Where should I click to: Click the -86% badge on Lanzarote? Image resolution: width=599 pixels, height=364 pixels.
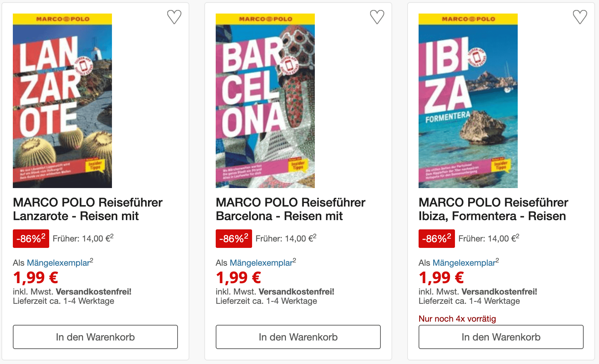coord(31,239)
